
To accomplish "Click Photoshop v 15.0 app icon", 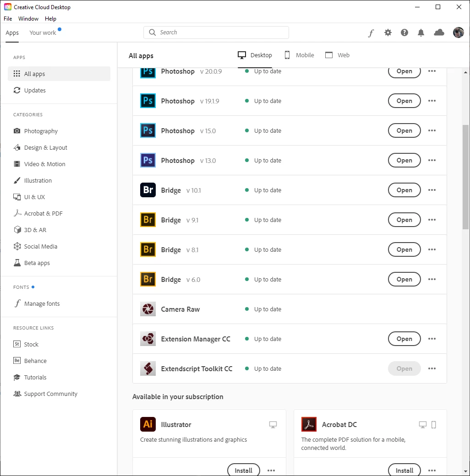I will [x=148, y=130].
